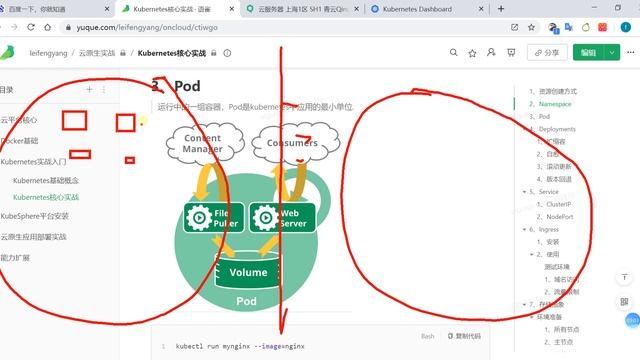Collapse the 5. Service outline section
640x360 pixels.
click(x=524, y=191)
